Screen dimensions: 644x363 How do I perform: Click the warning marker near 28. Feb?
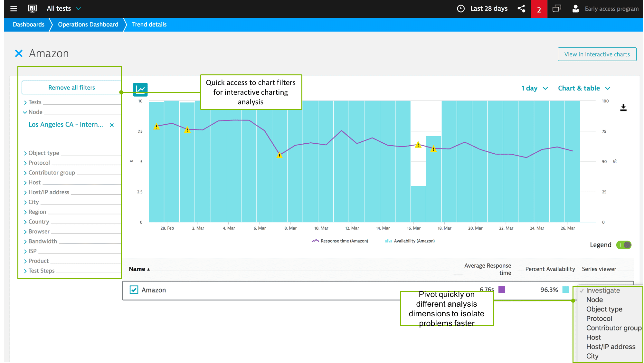[156, 126]
